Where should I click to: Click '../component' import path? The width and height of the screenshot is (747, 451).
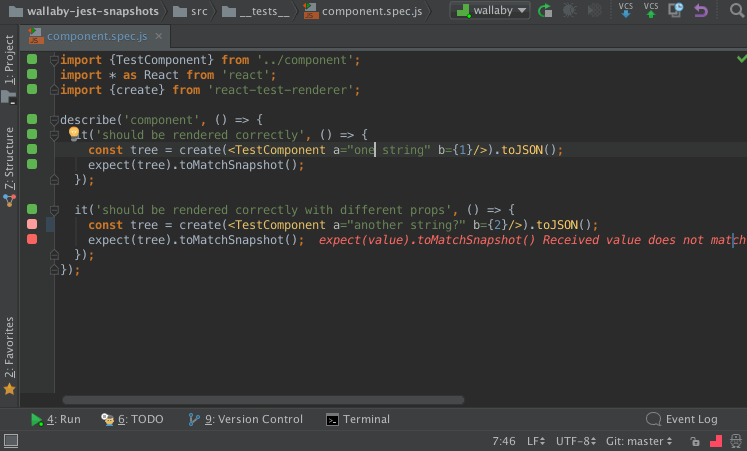click(x=305, y=60)
